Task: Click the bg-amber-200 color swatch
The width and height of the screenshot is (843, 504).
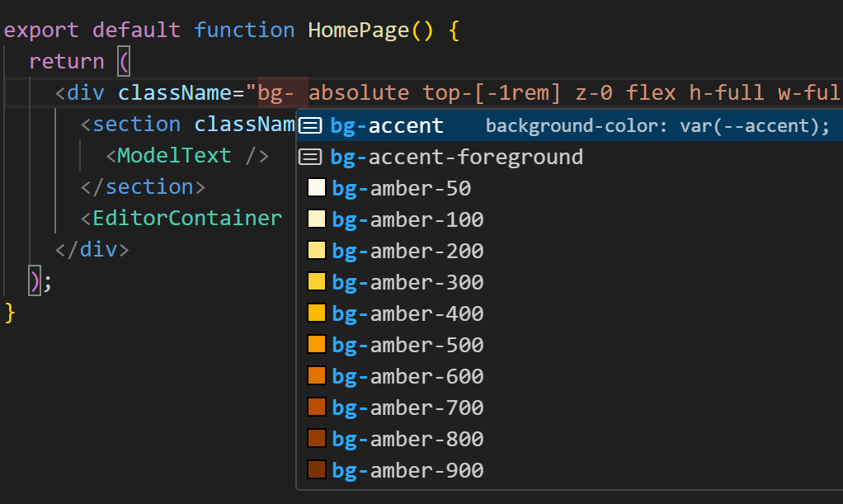Action: 317,251
